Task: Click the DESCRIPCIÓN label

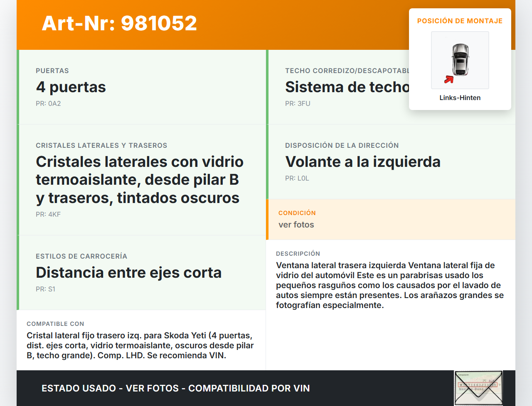Action: tap(298, 254)
